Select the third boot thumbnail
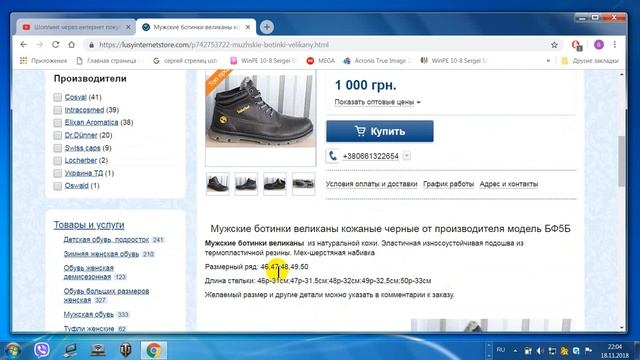This screenshot has width=640, height=360. point(275,184)
